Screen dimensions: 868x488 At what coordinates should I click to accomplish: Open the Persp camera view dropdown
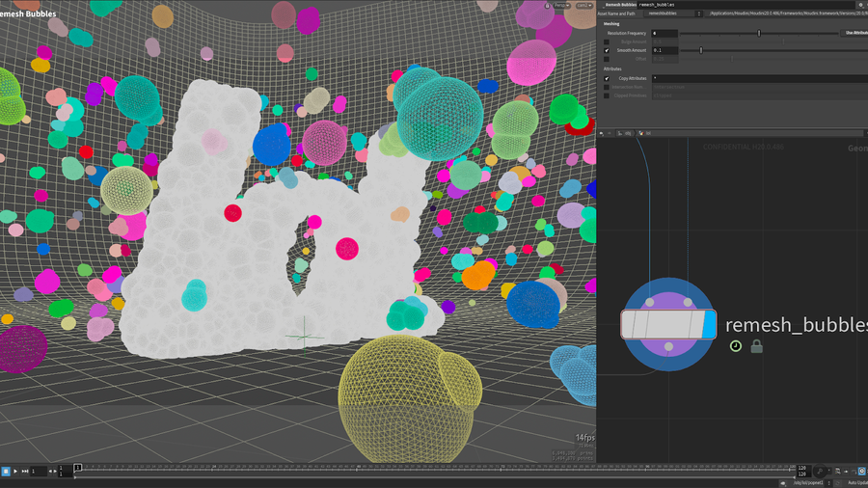tap(561, 5)
